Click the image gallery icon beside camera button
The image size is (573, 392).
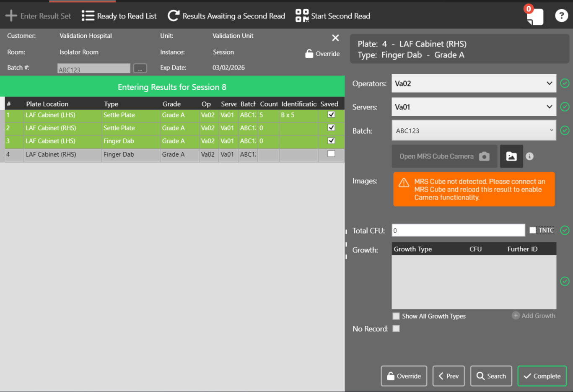511,156
